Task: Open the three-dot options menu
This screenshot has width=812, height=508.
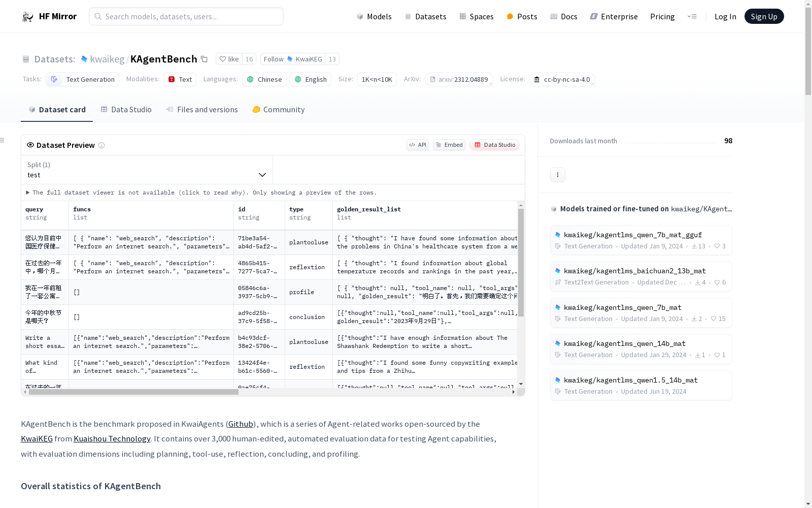Action: [558, 175]
